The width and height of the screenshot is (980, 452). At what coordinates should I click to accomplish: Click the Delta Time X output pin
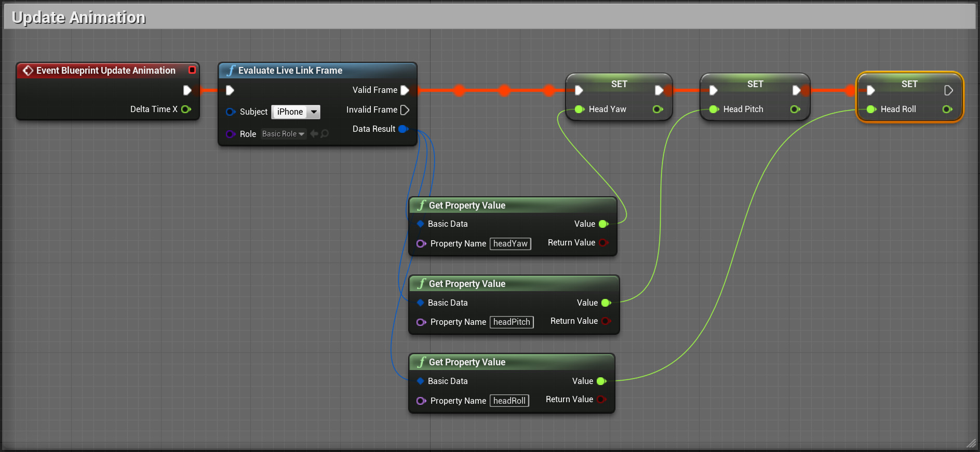coord(186,109)
